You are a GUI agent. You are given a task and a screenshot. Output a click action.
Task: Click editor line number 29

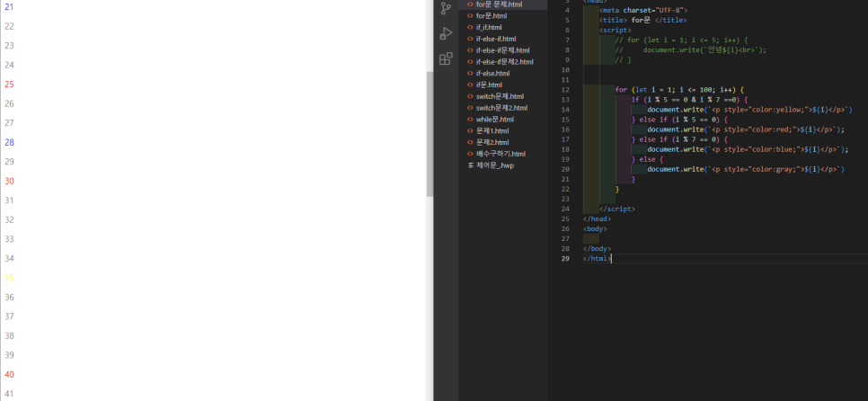[x=564, y=259]
